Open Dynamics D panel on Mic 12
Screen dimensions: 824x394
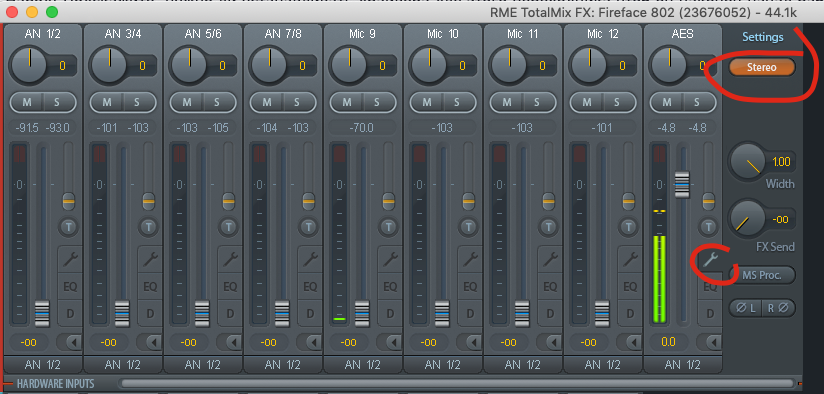(629, 314)
